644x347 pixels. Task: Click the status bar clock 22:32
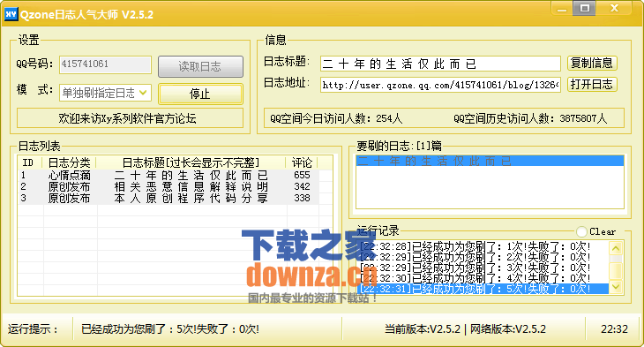[614, 329]
